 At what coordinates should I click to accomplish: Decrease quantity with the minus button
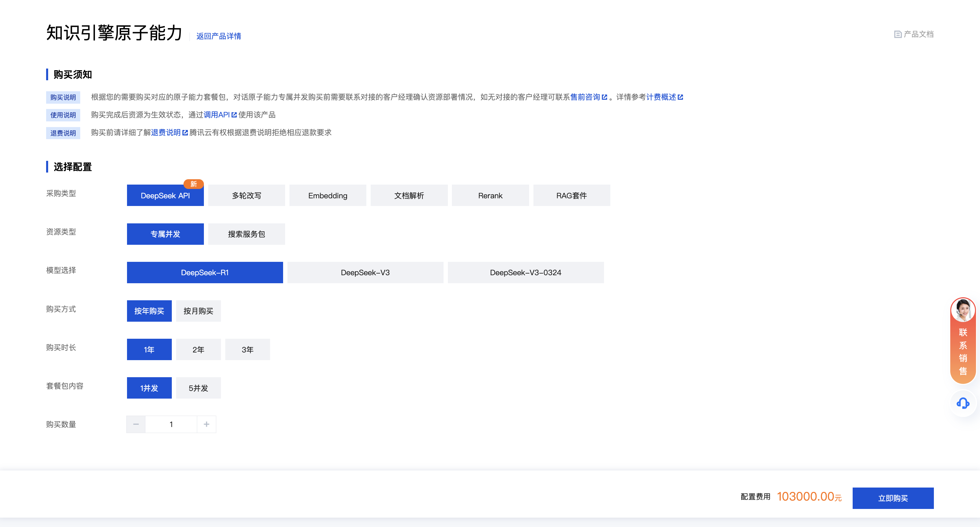coord(136,424)
